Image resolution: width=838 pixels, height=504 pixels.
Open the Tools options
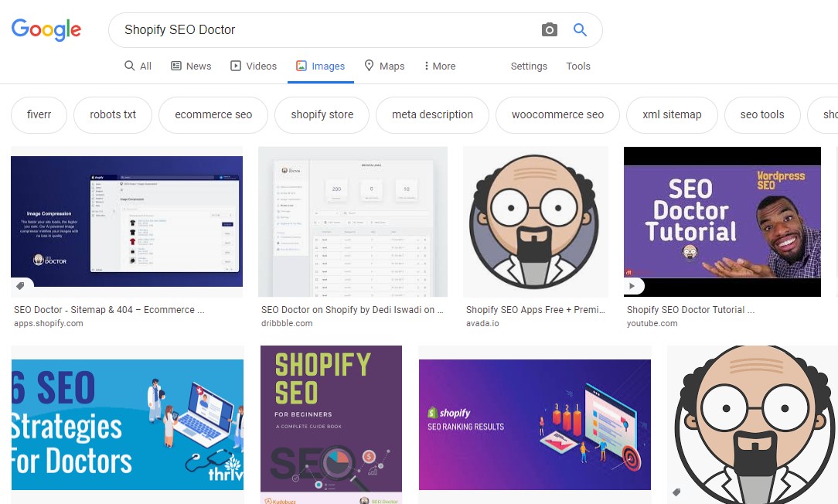coord(578,66)
